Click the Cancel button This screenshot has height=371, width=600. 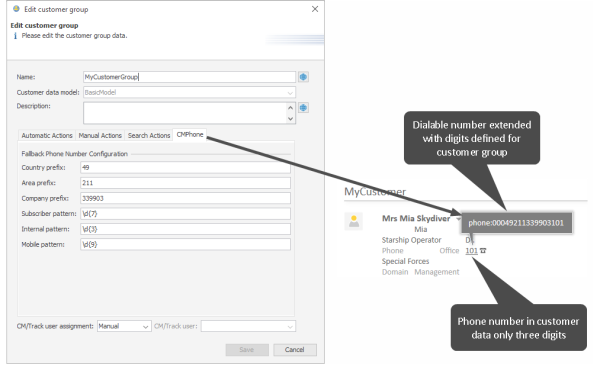coord(295,350)
